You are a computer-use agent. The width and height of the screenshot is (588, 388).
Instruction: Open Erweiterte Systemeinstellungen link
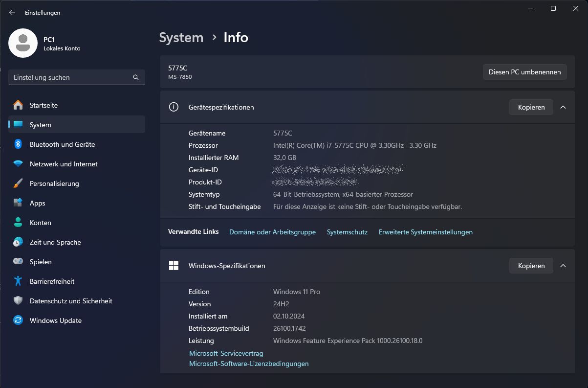426,232
